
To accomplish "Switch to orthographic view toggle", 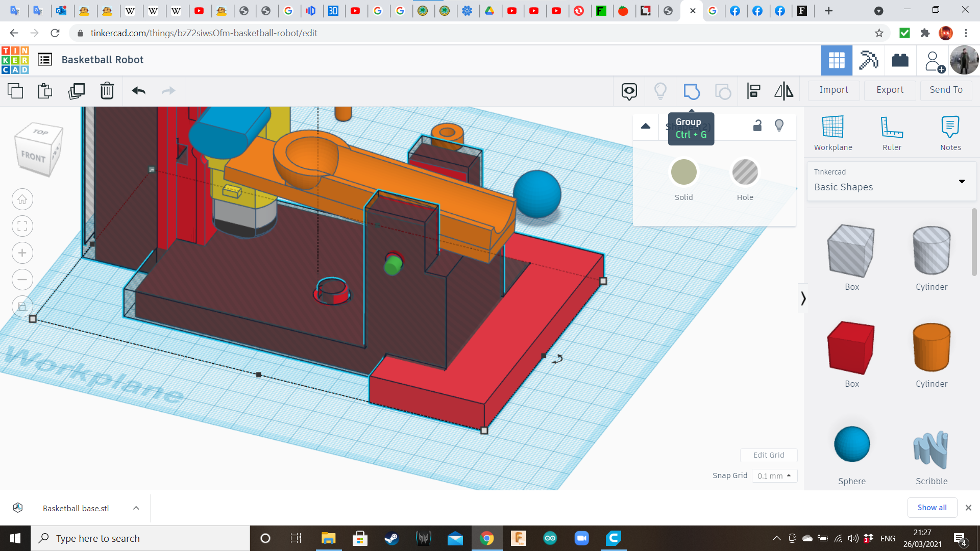I will (22, 307).
